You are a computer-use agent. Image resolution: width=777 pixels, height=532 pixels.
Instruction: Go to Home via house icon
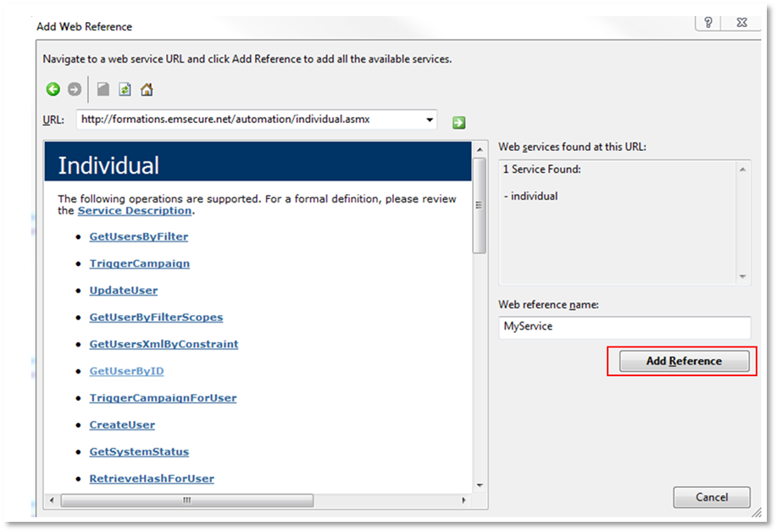(x=147, y=89)
